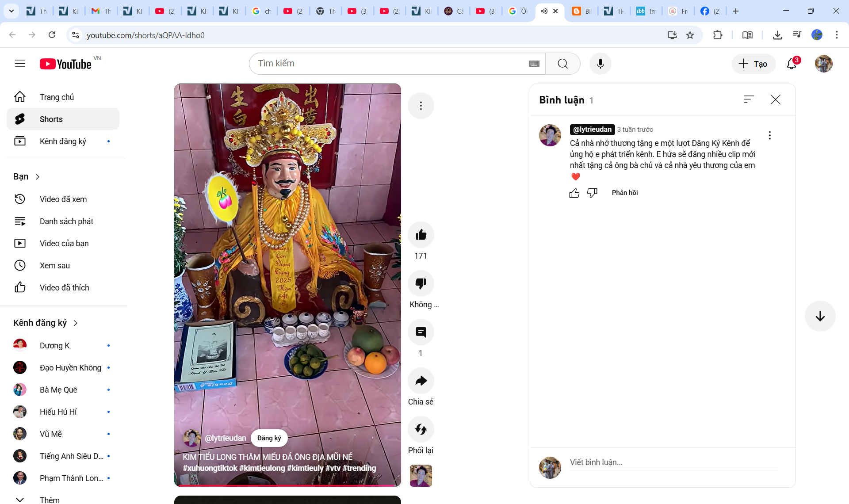The height and width of the screenshot is (504, 849).
Task: Open Video đã xem in sidebar
Action: pos(63,199)
